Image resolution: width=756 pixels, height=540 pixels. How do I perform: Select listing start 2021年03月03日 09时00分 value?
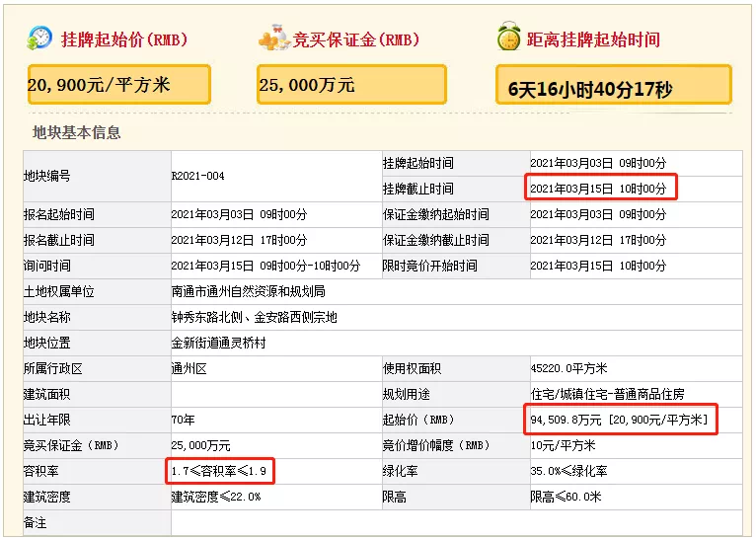[x=598, y=164]
